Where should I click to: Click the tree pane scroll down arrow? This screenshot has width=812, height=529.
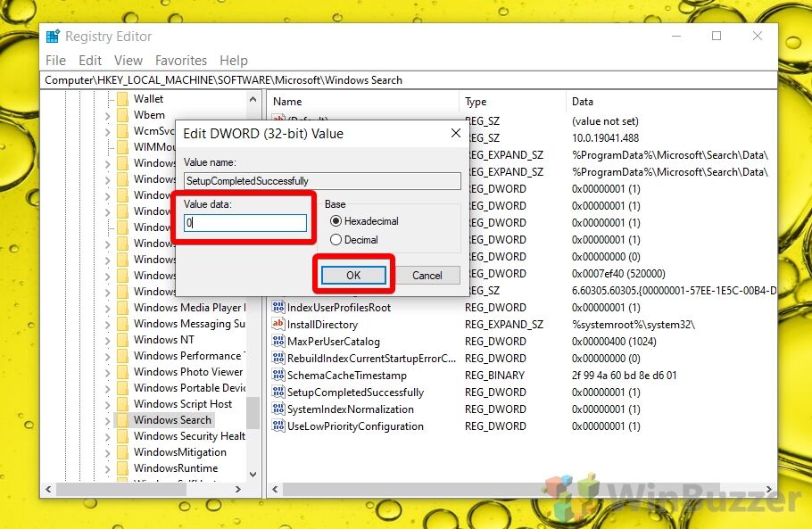pyautogui.click(x=253, y=475)
